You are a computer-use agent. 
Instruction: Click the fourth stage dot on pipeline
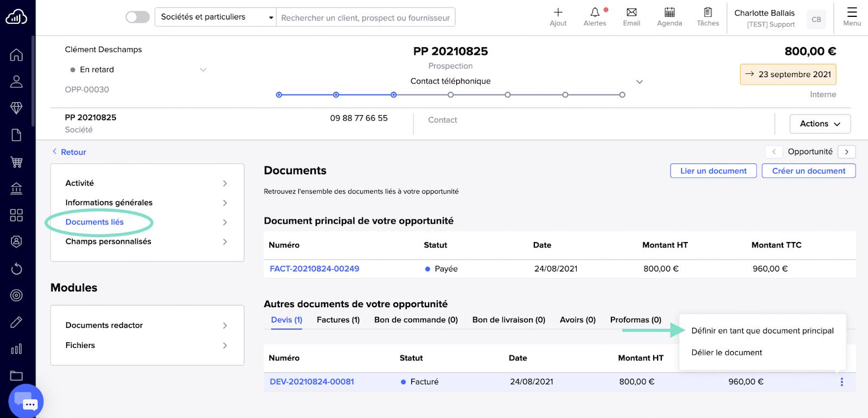[x=451, y=95]
